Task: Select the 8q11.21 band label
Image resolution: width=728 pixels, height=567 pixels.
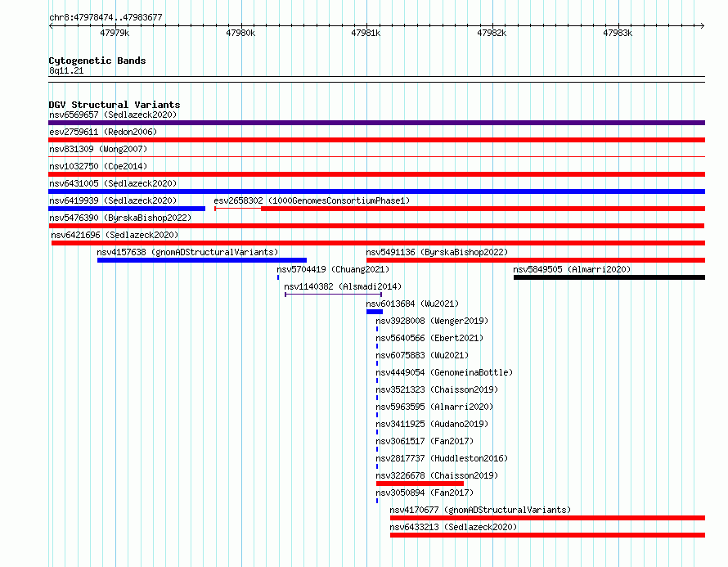Action: pos(66,70)
